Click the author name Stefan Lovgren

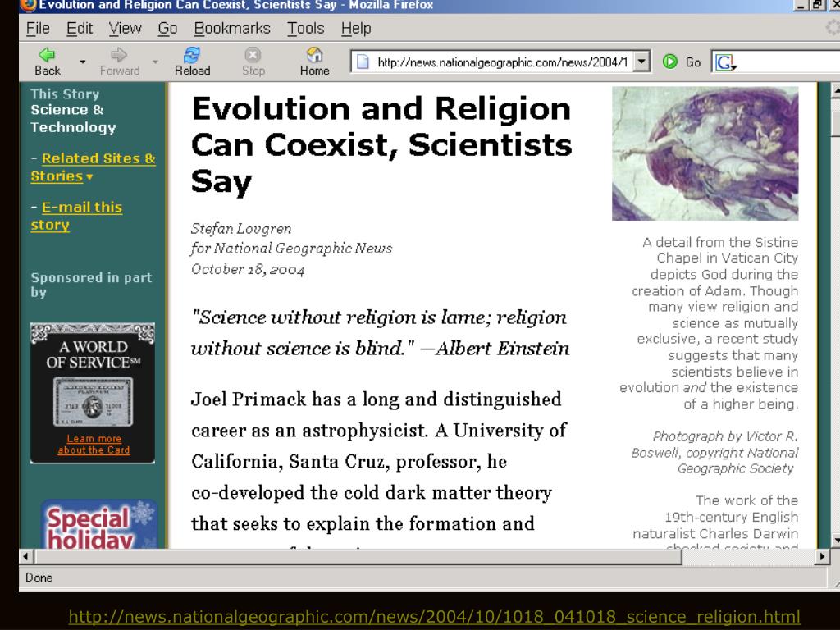(x=241, y=229)
